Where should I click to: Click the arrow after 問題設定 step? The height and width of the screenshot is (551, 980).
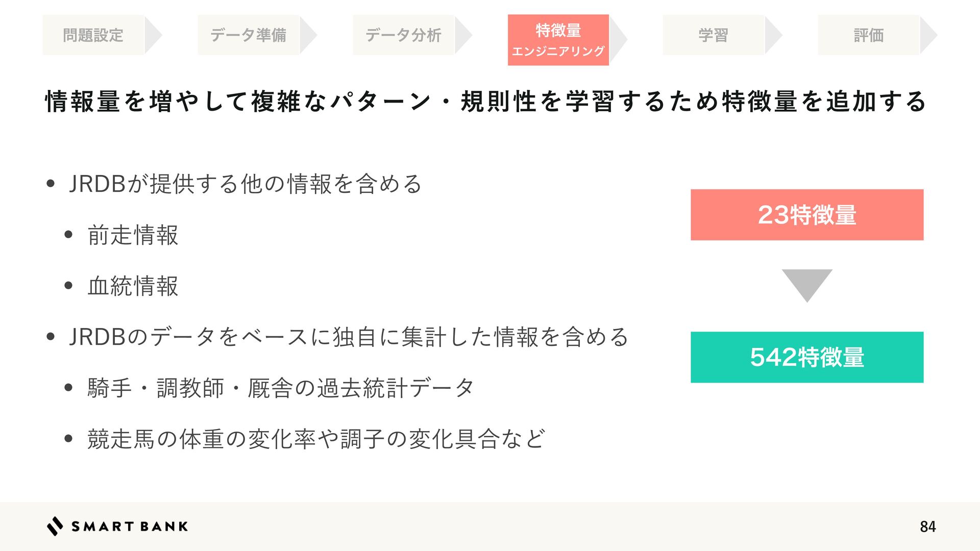pos(152,35)
